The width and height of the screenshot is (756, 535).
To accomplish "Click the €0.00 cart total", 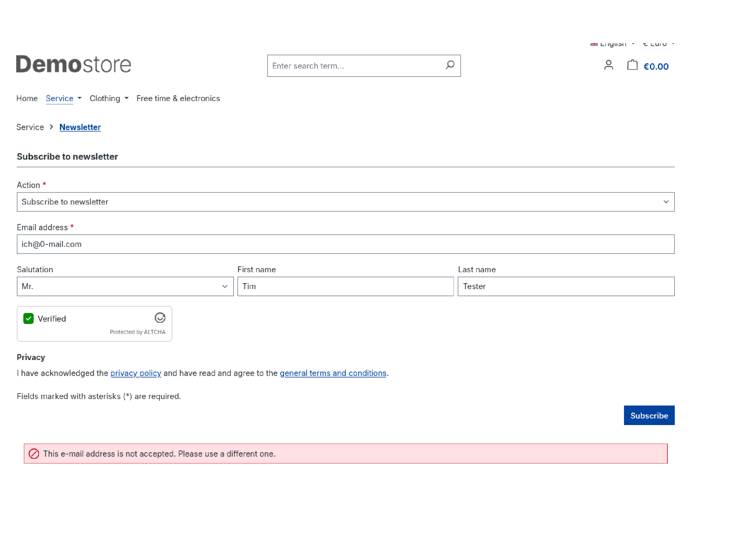I will [656, 66].
